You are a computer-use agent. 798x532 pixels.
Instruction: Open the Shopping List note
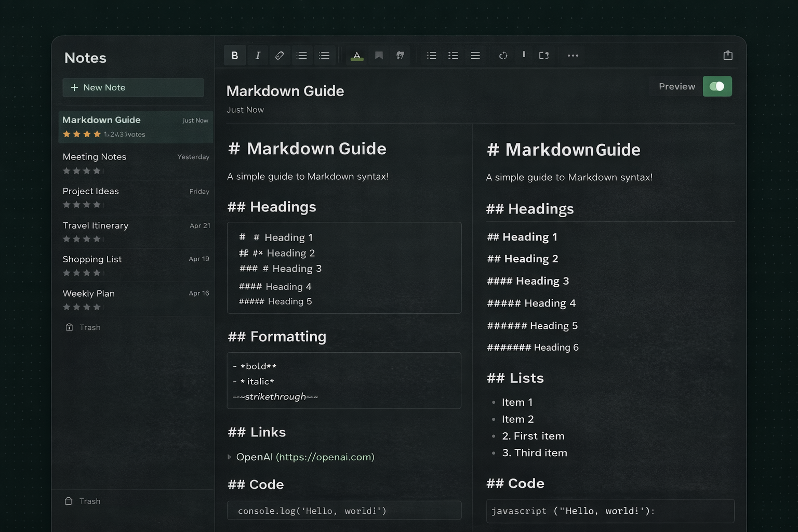92,259
